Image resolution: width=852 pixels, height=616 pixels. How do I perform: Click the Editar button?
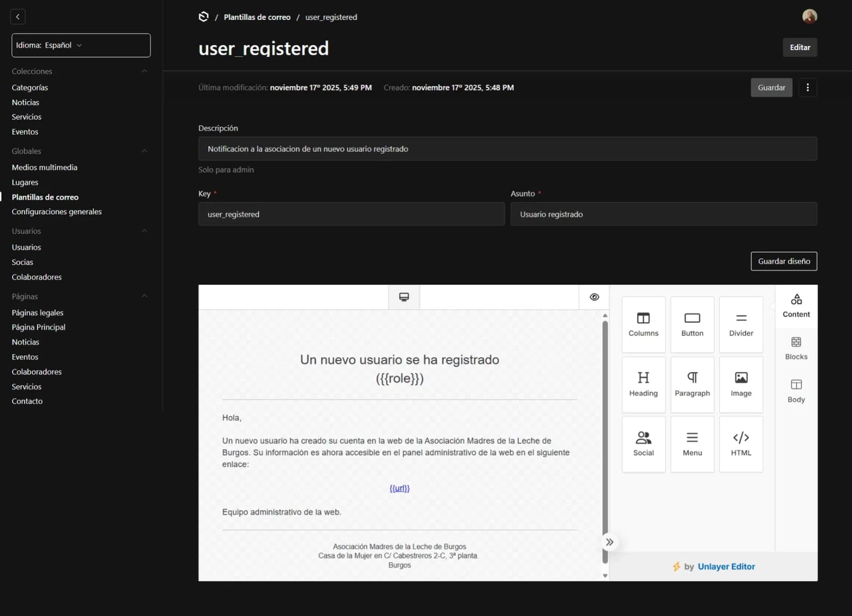point(800,47)
